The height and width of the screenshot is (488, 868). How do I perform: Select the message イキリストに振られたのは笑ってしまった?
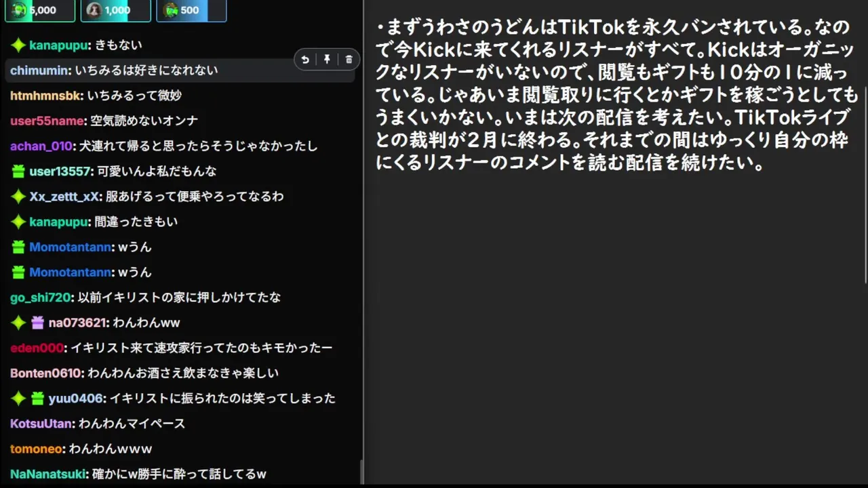[222, 399]
